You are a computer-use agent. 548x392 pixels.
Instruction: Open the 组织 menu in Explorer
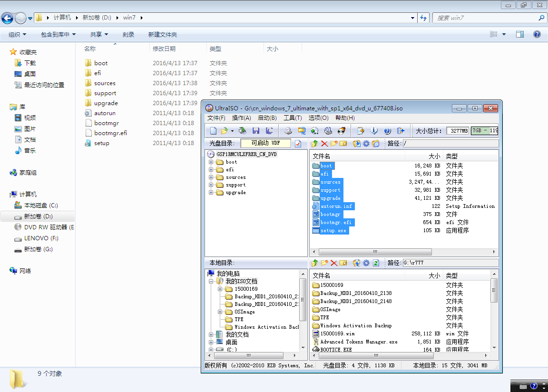pyautogui.click(x=17, y=35)
